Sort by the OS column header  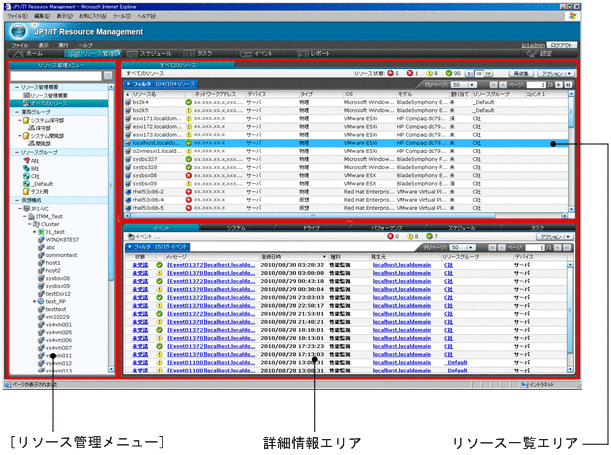(x=369, y=94)
